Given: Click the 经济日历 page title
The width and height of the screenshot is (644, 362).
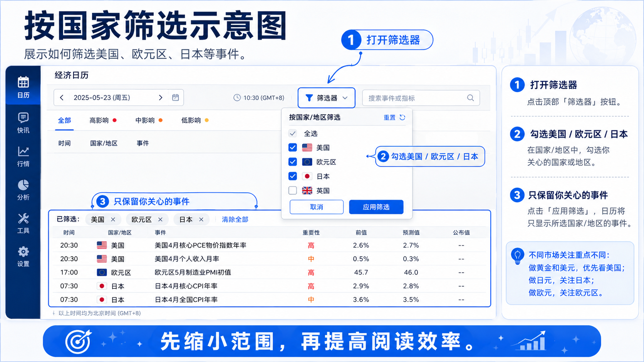Looking at the screenshot, I should [x=72, y=75].
